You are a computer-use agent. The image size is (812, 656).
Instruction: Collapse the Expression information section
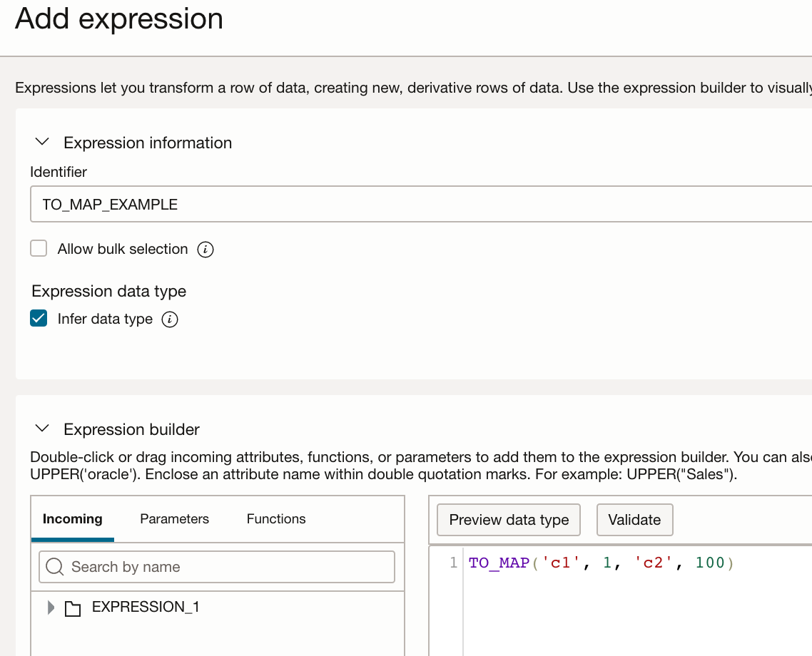[x=43, y=143]
